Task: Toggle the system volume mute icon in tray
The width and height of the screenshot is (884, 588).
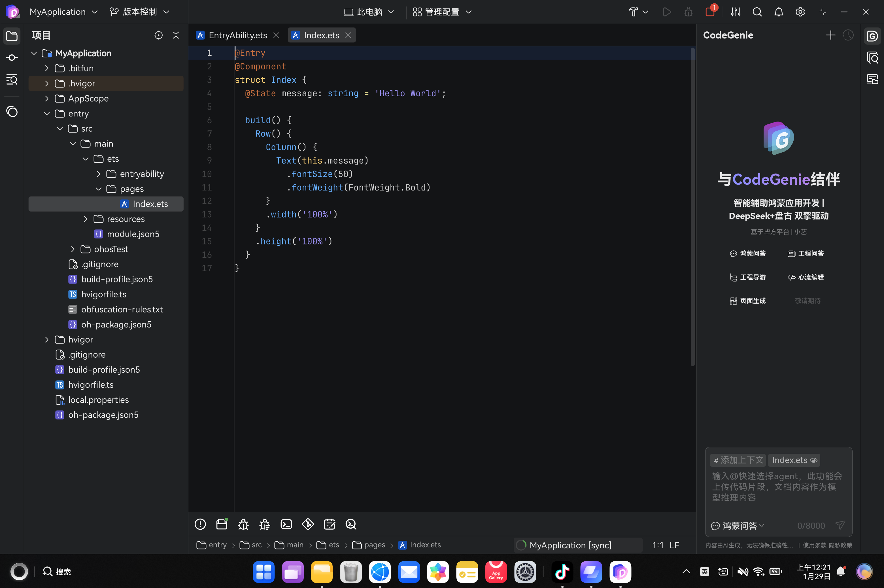Action: (742, 572)
